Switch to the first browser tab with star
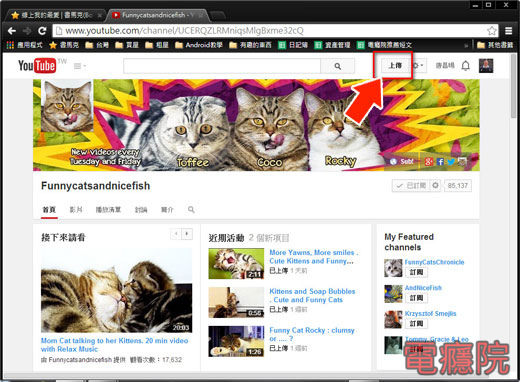Image resolution: width=520 pixels, height=382 pixels. (x=55, y=15)
